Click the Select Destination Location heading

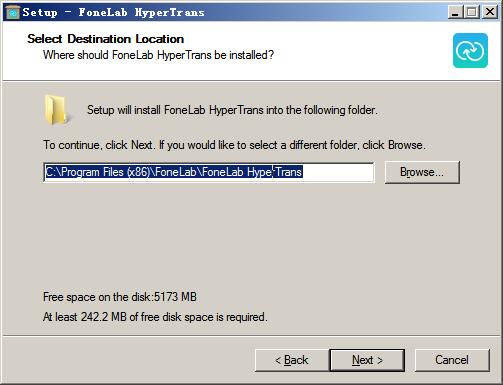(x=106, y=39)
